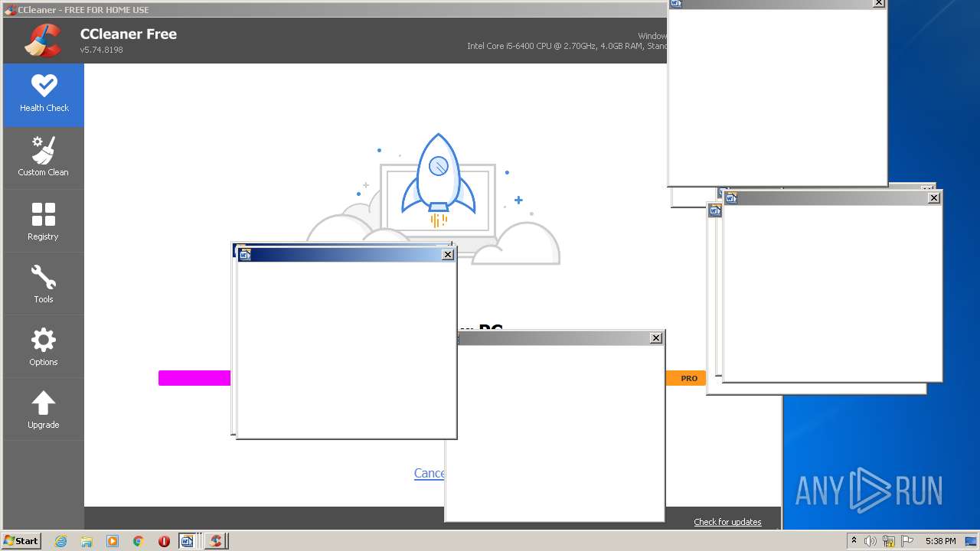Screen dimensions: 980x551
Task: Open the Tools wrench section
Action: pos(44,284)
